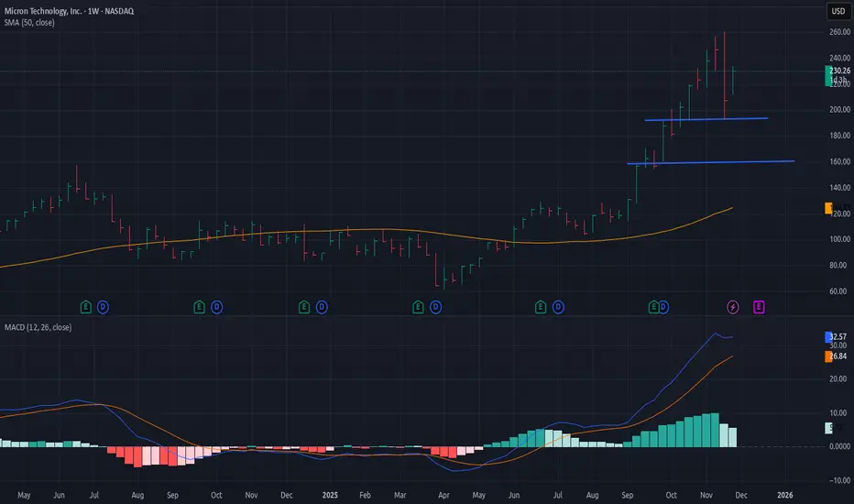This screenshot has width=854, height=504.
Task: Open the dividend marker nearest 2025 label
Action: 322,307
